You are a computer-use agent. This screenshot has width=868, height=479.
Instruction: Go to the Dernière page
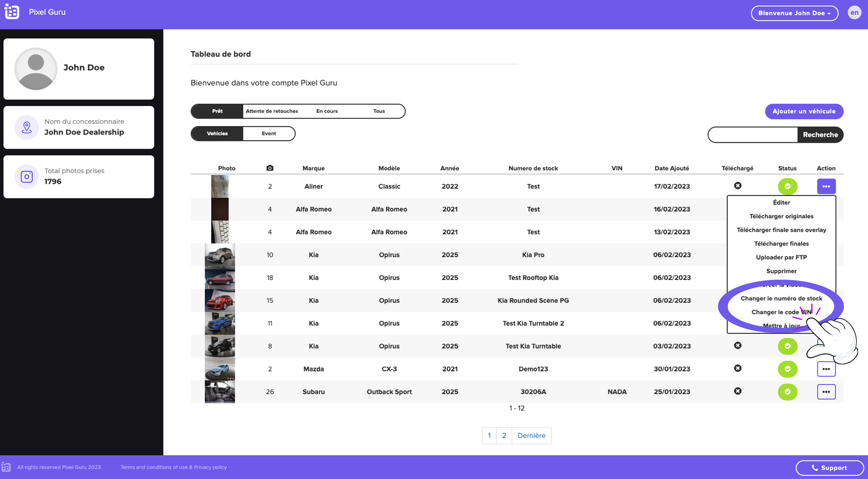click(531, 436)
